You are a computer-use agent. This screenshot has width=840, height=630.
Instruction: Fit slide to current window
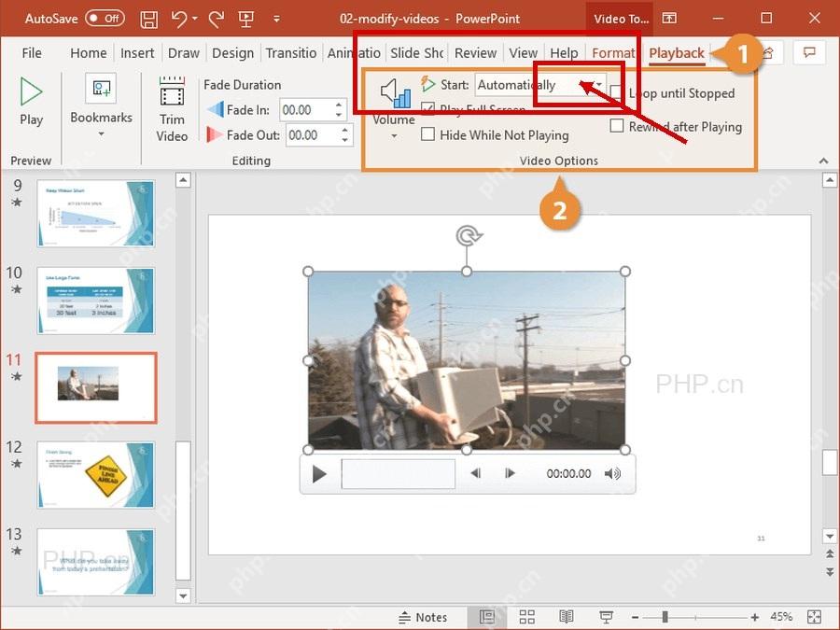coord(814,617)
